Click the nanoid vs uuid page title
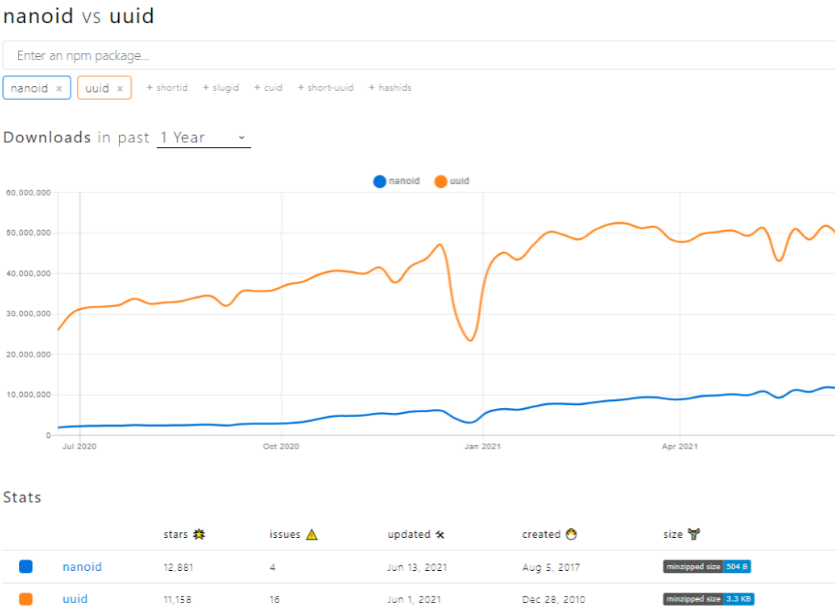The width and height of the screenshot is (835, 606). pos(79,15)
